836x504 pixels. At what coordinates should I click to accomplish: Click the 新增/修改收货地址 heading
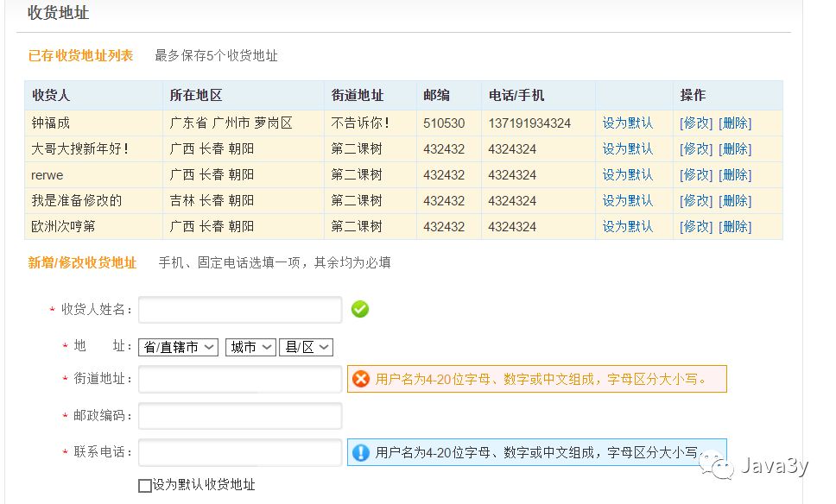[82, 262]
